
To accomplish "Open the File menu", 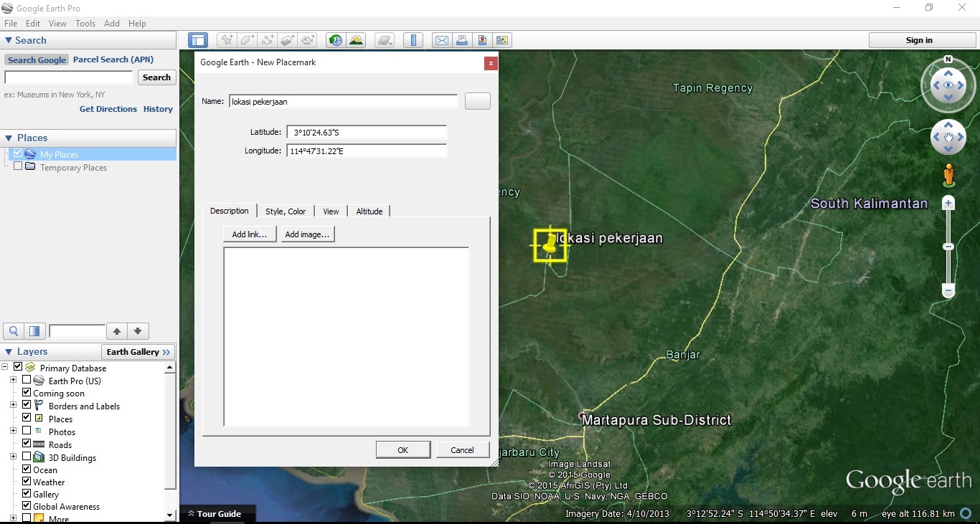I will point(11,24).
